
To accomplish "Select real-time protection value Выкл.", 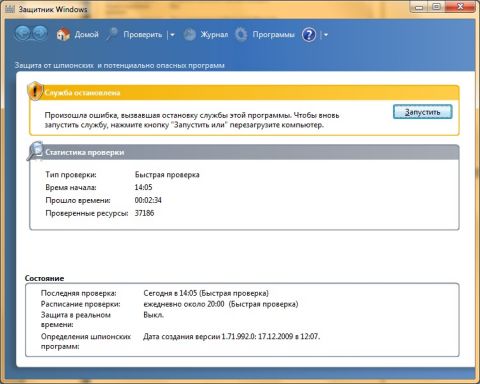I will (x=154, y=315).
